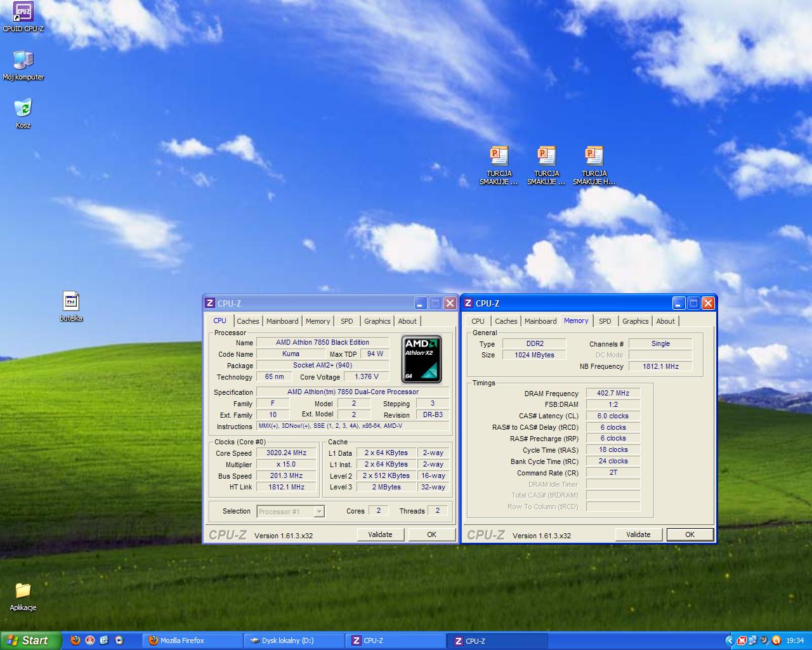The width and height of the screenshot is (812, 650).
Task: Click OK in the left CPU-Z window
Action: pyautogui.click(x=432, y=534)
